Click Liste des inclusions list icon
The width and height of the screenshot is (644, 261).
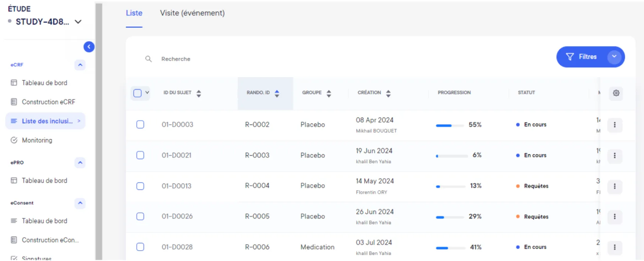pos(14,121)
